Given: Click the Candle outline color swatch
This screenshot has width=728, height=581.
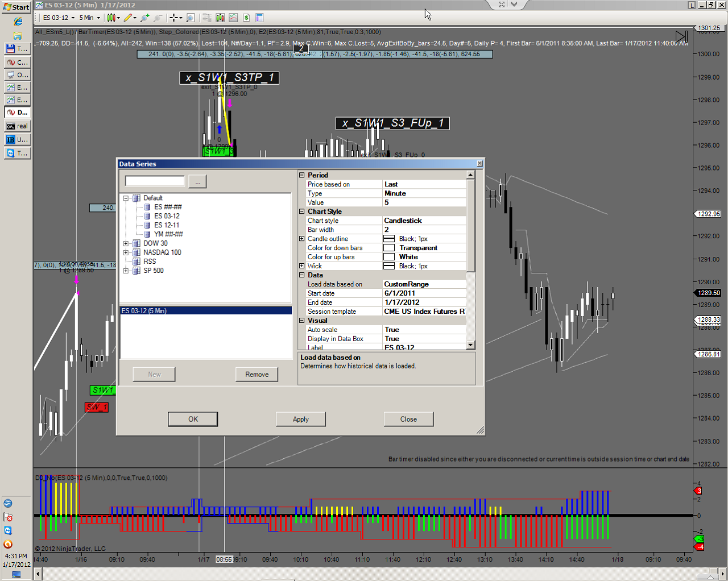Looking at the screenshot, I should pyautogui.click(x=389, y=239).
